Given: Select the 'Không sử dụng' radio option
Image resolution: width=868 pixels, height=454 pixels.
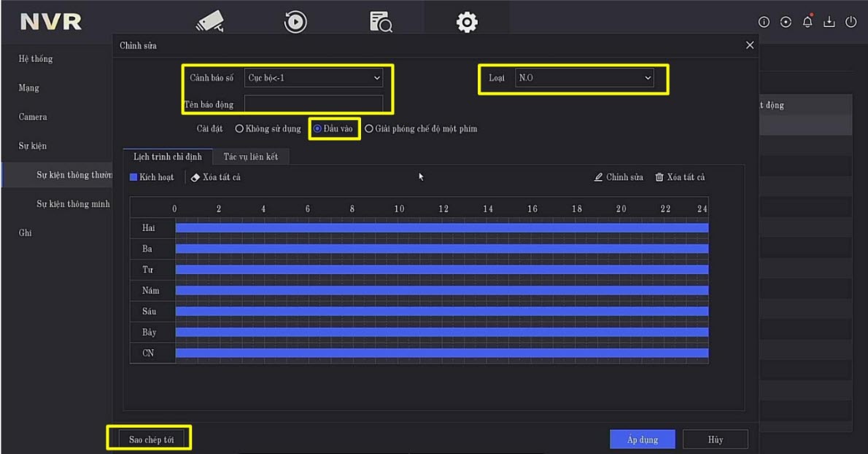Looking at the screenshot, I should pyautogui.click(x=239, y=129).
